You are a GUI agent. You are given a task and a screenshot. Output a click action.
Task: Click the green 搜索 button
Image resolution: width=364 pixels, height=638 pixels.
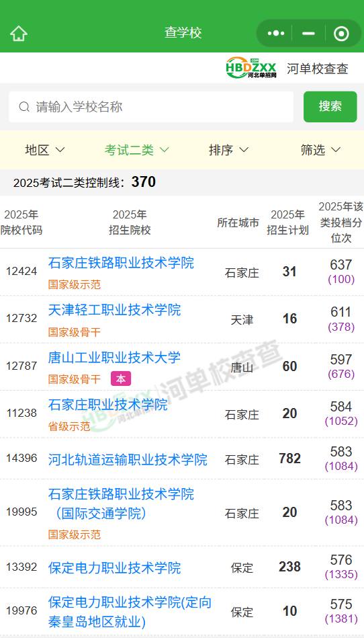pos(330,107)
